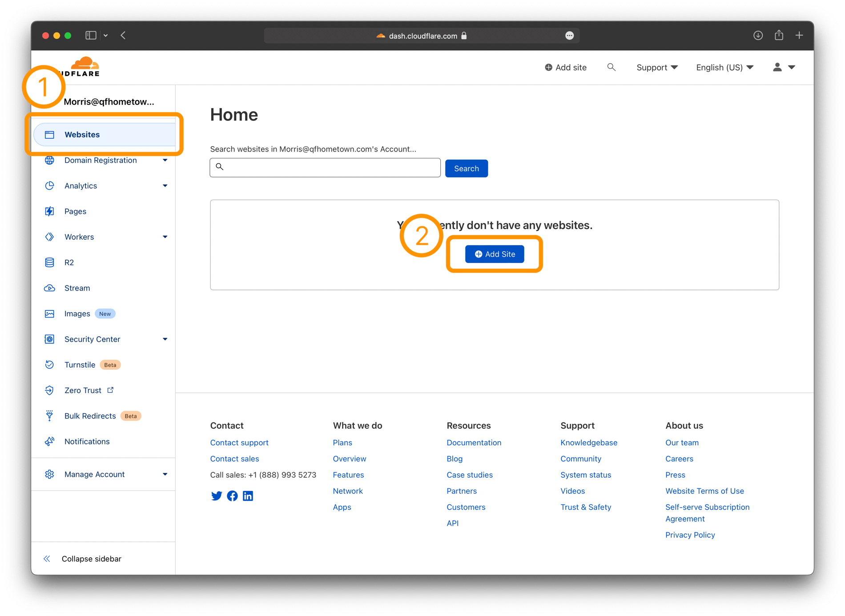This screenshot has width=845, height=616.
Task: Open a new browser tab with plus
Action: pyautogui.click(x=799, y=35)
